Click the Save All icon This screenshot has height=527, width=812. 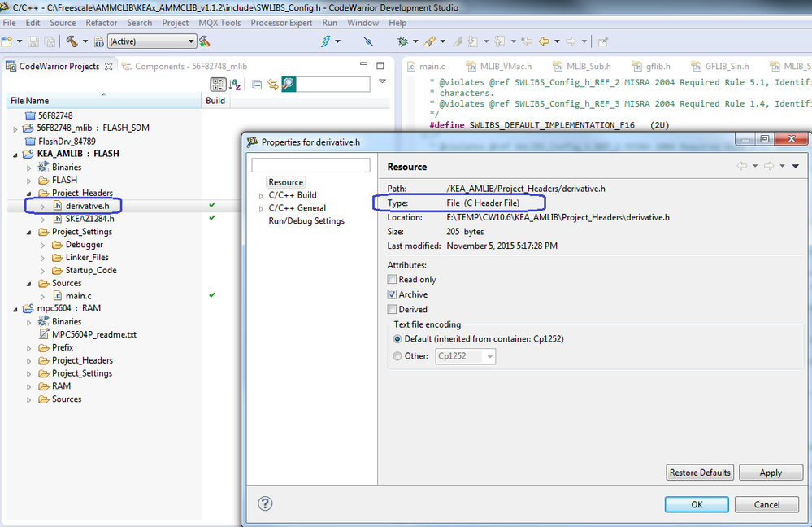50,41
